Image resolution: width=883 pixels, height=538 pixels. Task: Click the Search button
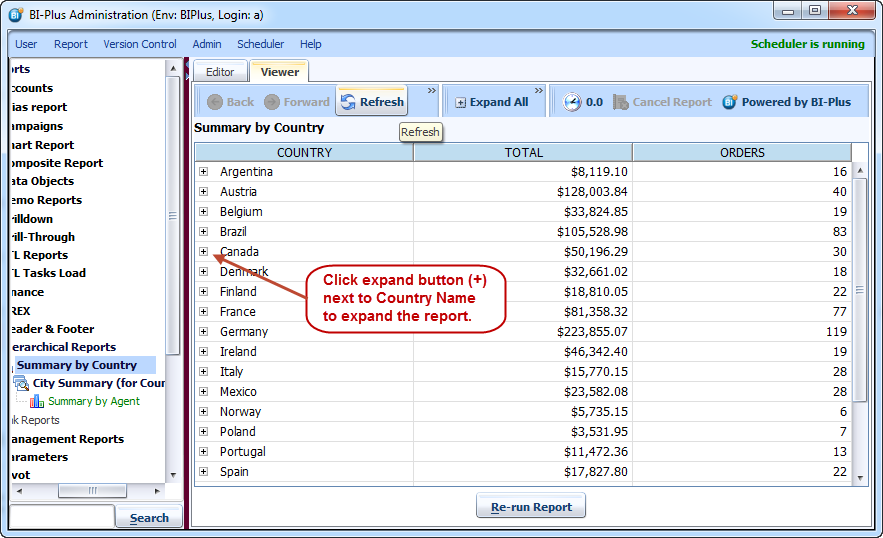(149, 517)
